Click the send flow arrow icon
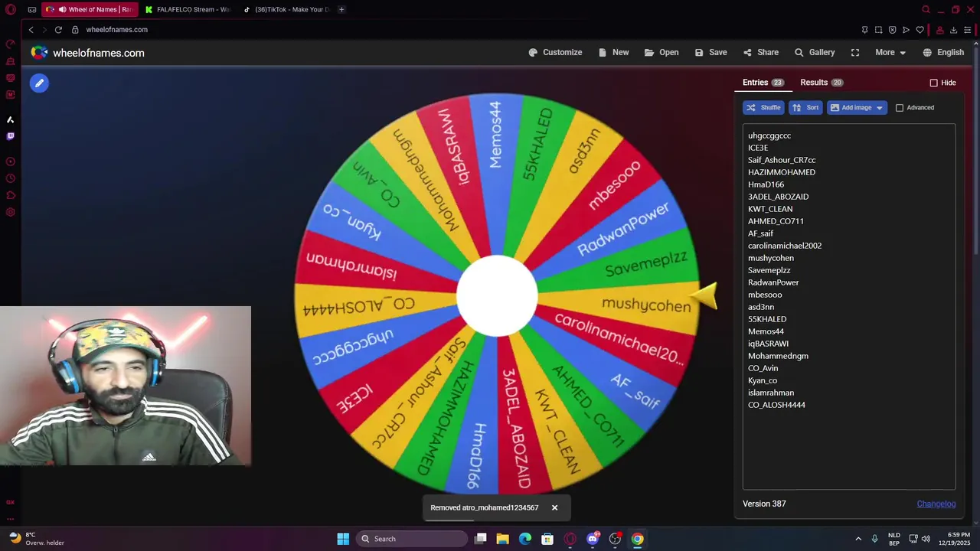The width and height of the screenshot is (980, 551). coord(906,30)
